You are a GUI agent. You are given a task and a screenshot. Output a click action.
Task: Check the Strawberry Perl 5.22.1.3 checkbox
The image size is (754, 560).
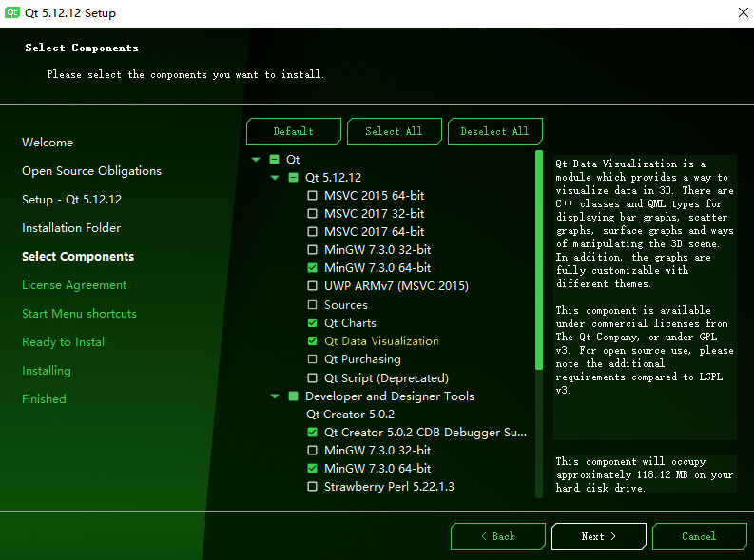pos(312,487)
